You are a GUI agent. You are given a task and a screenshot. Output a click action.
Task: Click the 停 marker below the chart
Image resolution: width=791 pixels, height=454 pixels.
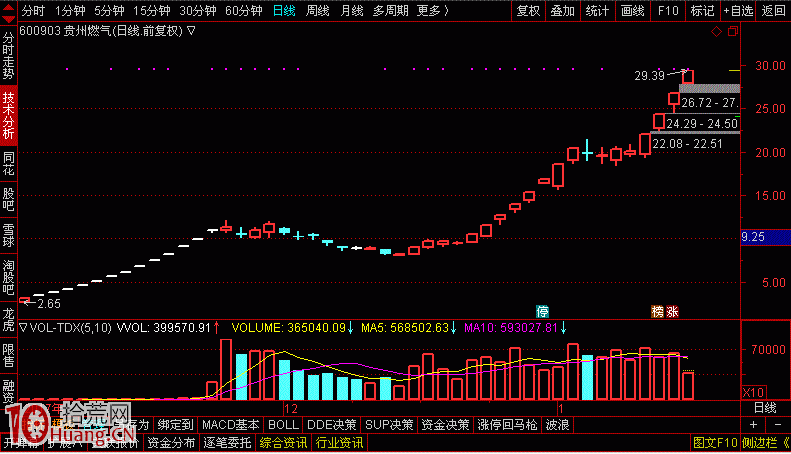[542, 311]
